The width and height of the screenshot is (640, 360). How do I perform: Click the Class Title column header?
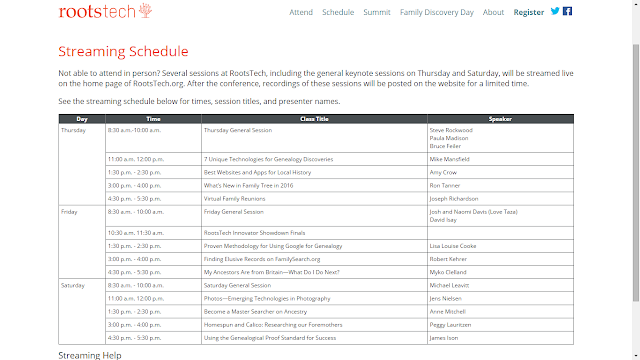click(x=314, y=119)
